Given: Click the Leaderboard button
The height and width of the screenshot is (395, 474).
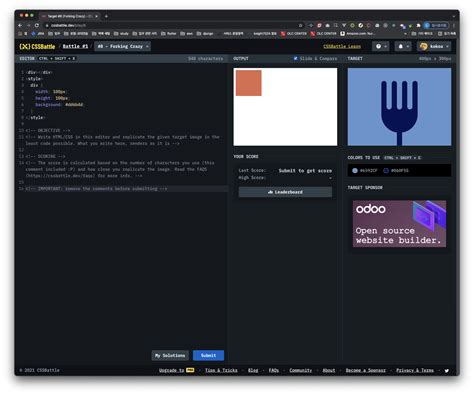Looking at the screenshot, I should point(285,192).
